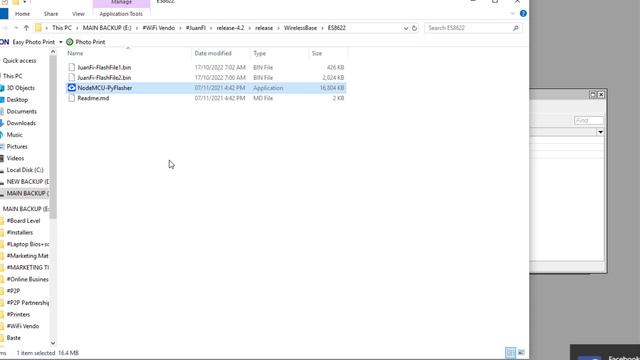Select Quick access in navigation pane

[19, 61]
